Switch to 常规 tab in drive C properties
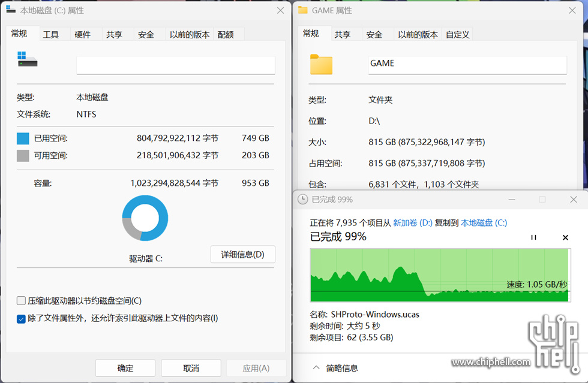 click(x=19, y=34)
